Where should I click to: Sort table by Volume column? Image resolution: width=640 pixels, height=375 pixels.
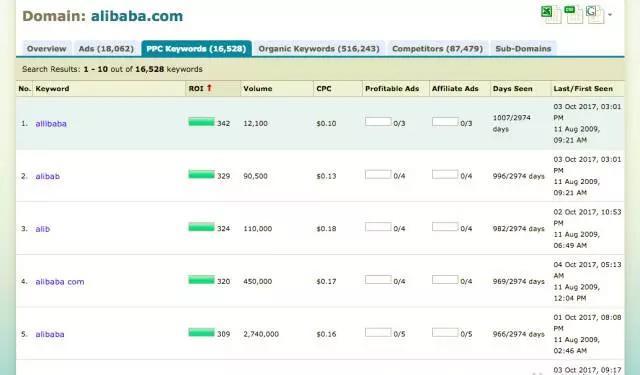tap(258, 89)
